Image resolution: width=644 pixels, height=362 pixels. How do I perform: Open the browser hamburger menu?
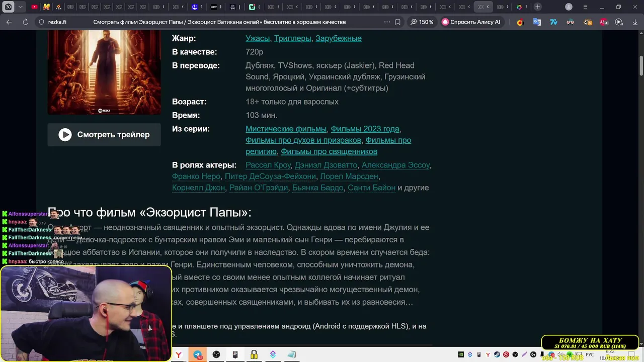(x=585, y=7)
